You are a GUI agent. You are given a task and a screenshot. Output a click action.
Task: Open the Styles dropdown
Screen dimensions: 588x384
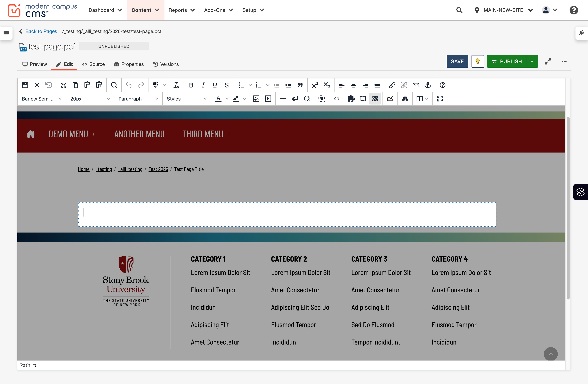187,99
